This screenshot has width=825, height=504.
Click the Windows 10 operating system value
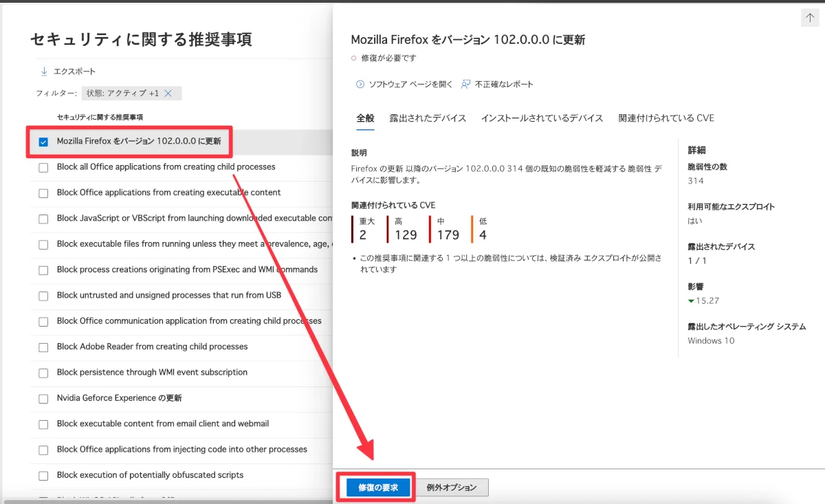pos(711,340)
